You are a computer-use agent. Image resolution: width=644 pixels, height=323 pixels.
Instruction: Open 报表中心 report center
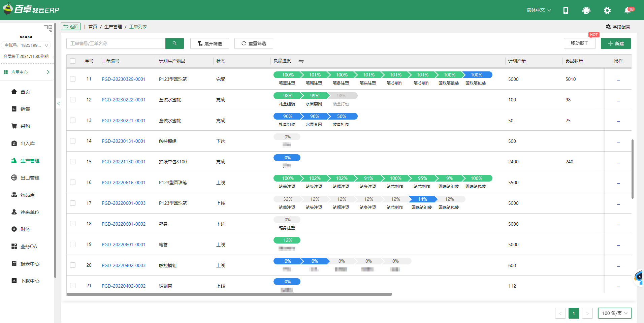pyautogui.click(x=30, y=264)
